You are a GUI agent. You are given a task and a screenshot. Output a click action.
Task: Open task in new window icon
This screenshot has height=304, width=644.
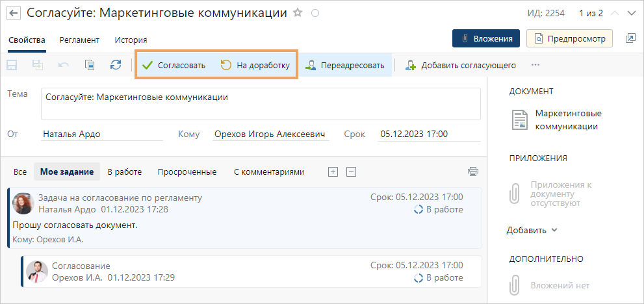(630, 39)
